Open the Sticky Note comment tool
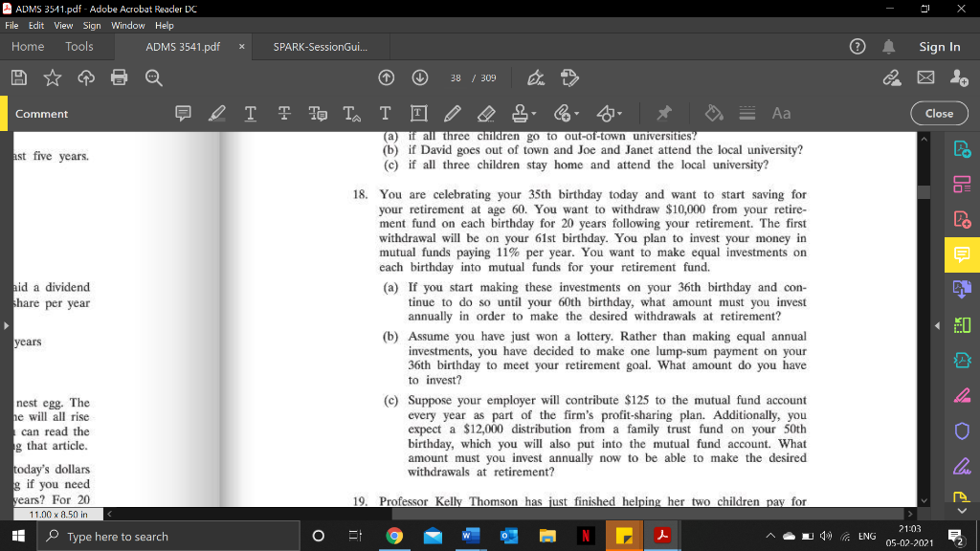Screen dimensions: 980x551 point(183,113)
